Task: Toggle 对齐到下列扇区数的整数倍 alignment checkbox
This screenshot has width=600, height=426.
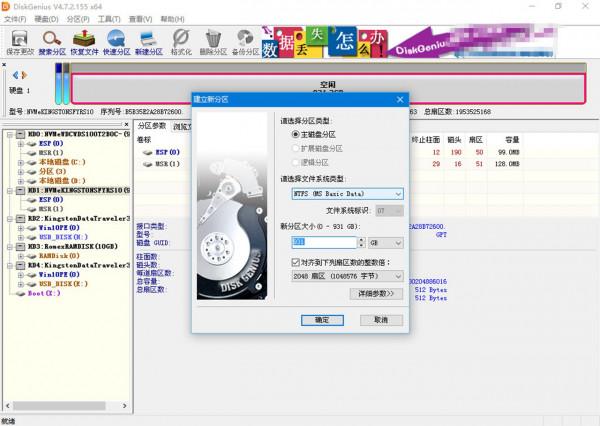Action: (295, 262)
